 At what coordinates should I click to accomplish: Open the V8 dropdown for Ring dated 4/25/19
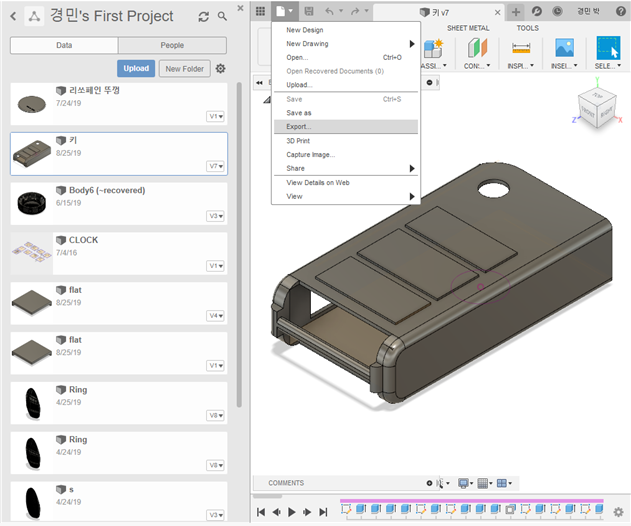pyautogui.click(x=216, y=415)
